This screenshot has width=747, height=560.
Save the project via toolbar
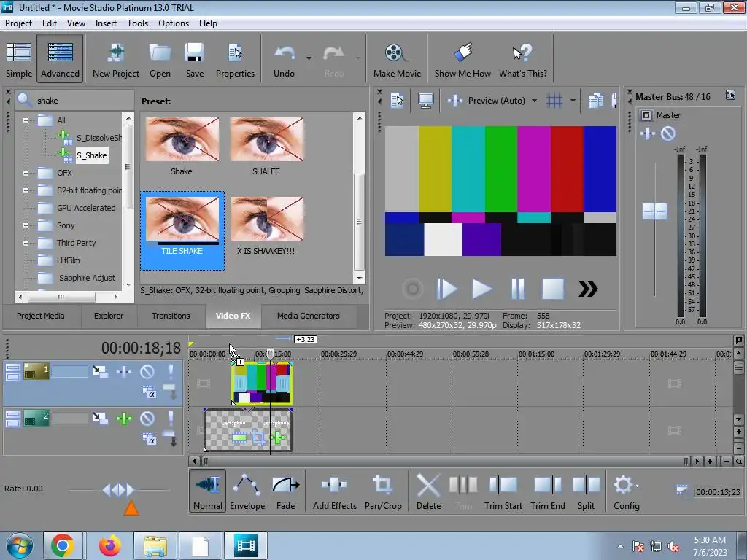pos(194,60)
